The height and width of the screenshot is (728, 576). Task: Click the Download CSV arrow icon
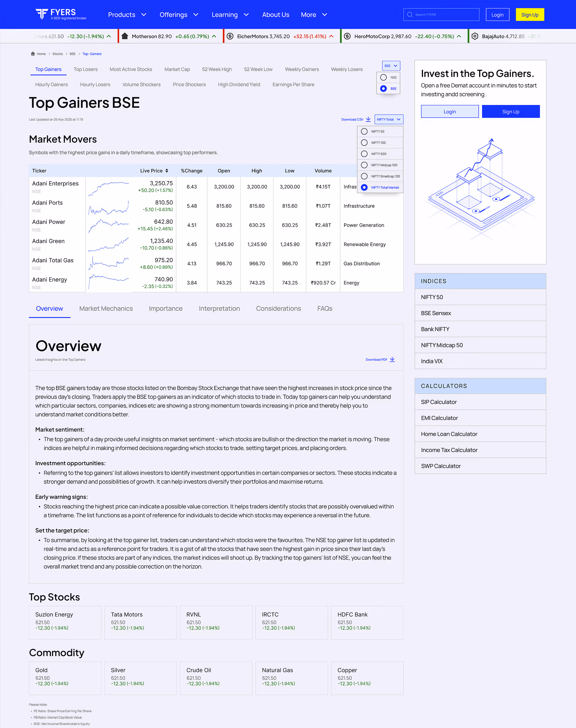(x=368, y=119)
